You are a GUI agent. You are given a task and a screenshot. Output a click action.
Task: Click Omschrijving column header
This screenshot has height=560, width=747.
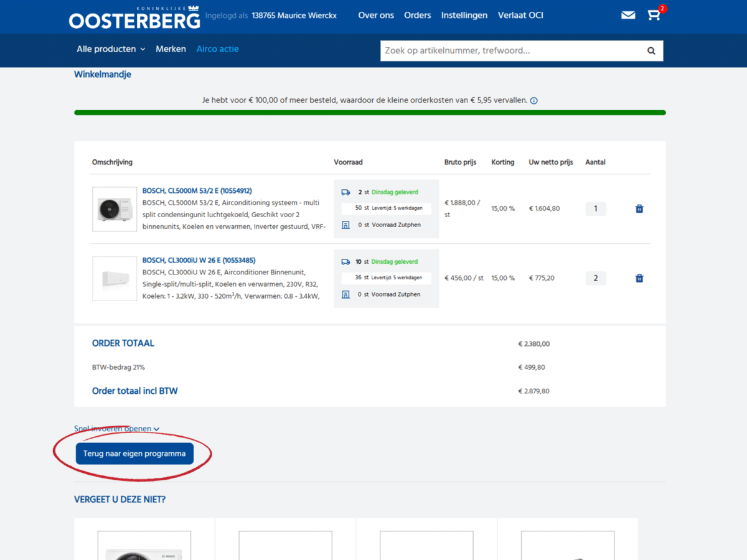pyautogui.click(x=112, y=162)
